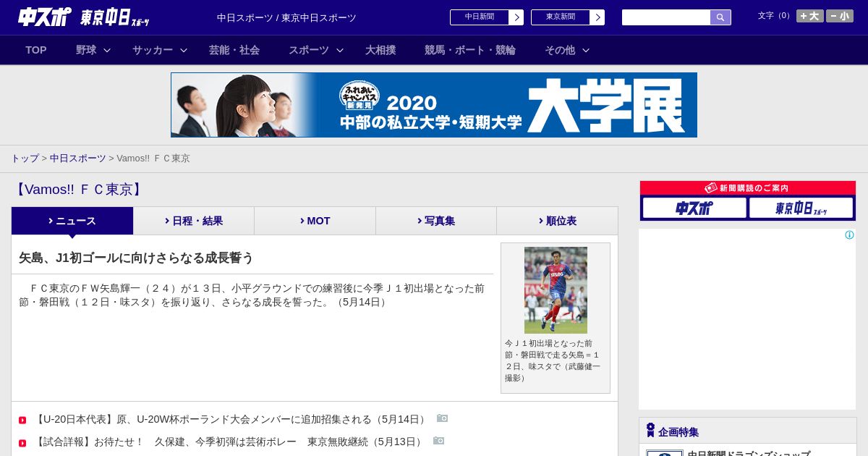
Task: Open the 中日新聞 link button
Action: tap(487, 17)
